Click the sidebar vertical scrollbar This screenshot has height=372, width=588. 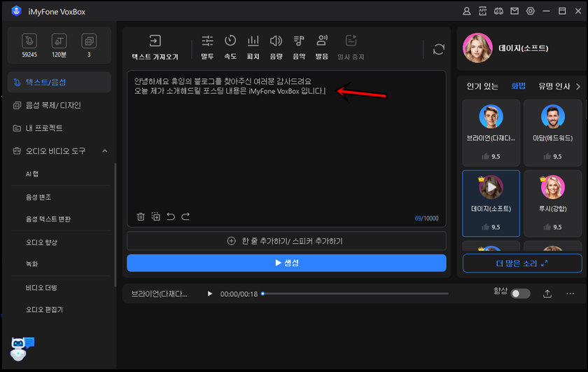(115, 225)
